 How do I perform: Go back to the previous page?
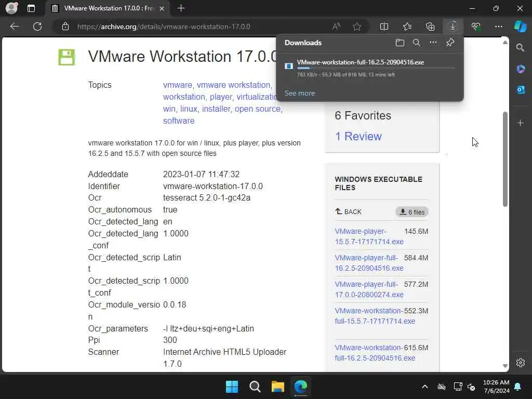coord(14,26)
